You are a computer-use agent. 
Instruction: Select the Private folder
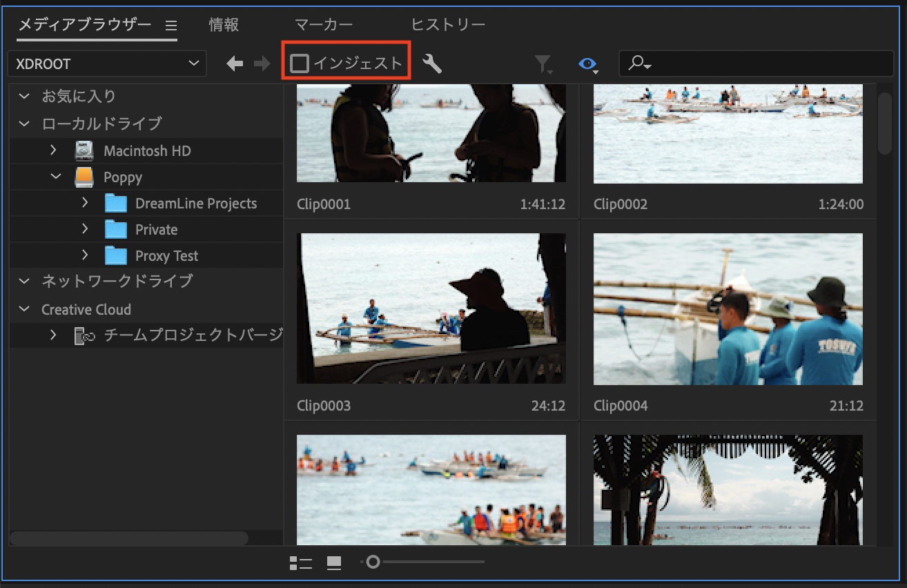(157, 230)
